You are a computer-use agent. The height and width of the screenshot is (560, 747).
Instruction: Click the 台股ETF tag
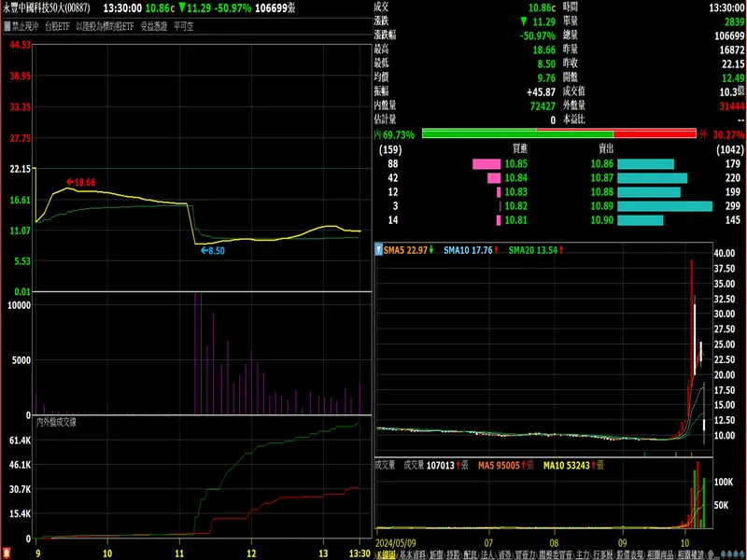tap(57, 27)
